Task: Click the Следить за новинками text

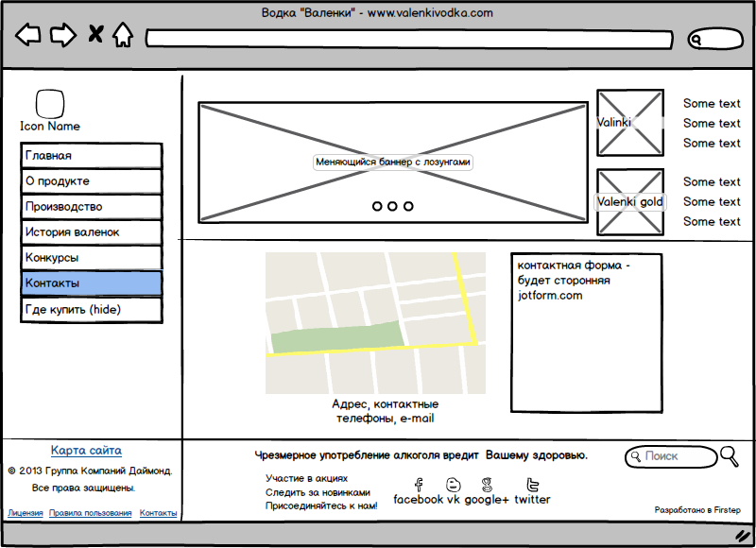Action: coord(318,492)
